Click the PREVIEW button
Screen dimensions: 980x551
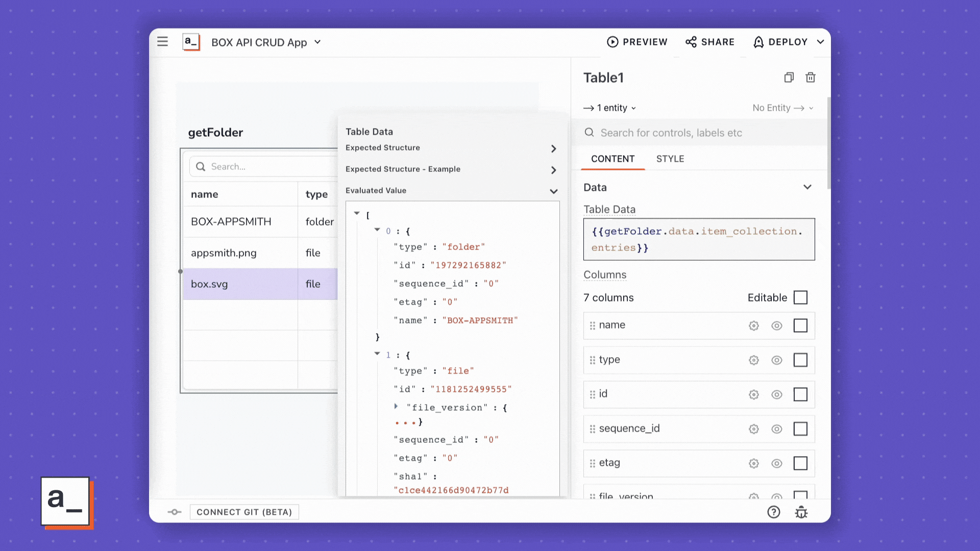[637, 42]
